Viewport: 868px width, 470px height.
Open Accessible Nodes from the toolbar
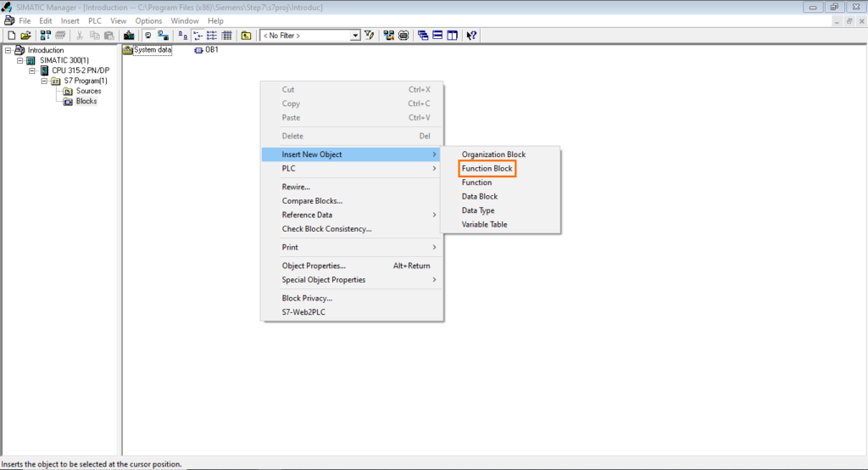point(46,36)
